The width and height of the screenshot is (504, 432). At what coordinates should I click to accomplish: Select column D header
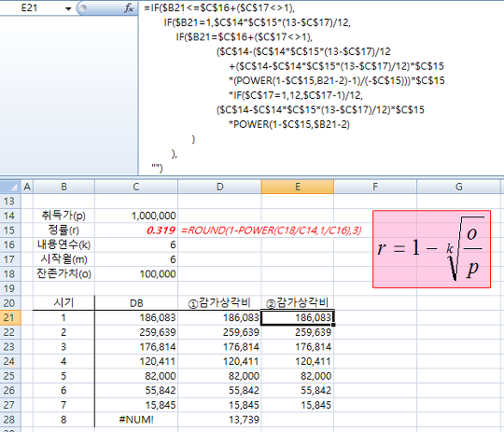pyautogui.click(x=219, y=187)
